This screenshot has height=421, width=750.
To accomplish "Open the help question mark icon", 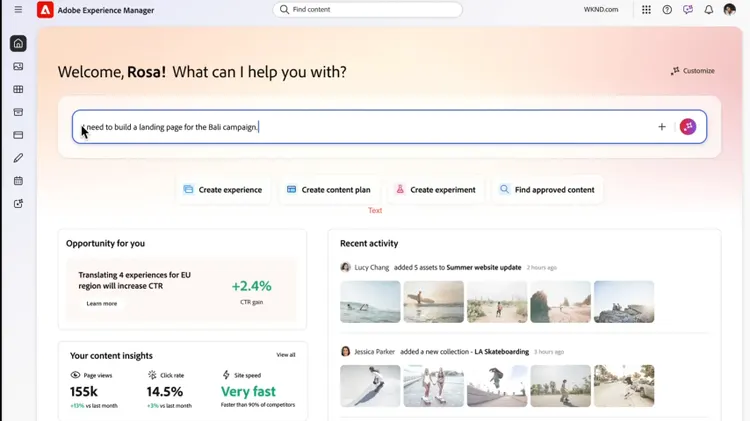I will click(667, 10).
